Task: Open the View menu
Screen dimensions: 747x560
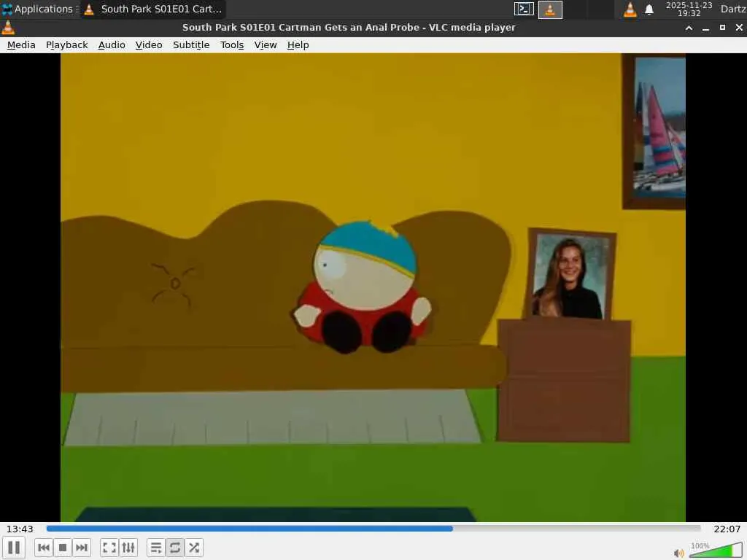Action: 266,44
